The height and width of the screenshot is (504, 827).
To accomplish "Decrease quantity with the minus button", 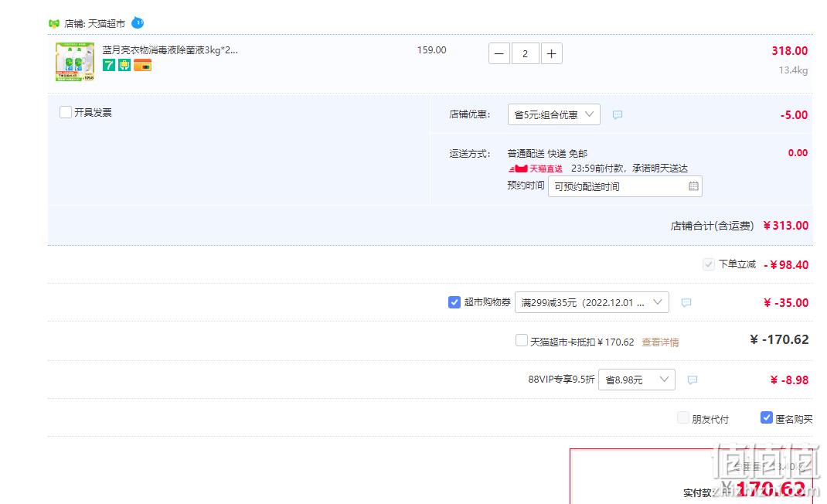I will pos(499,53).
